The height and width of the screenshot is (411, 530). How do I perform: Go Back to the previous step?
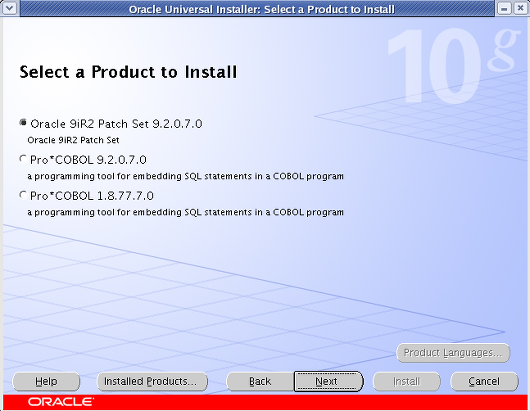260,382
